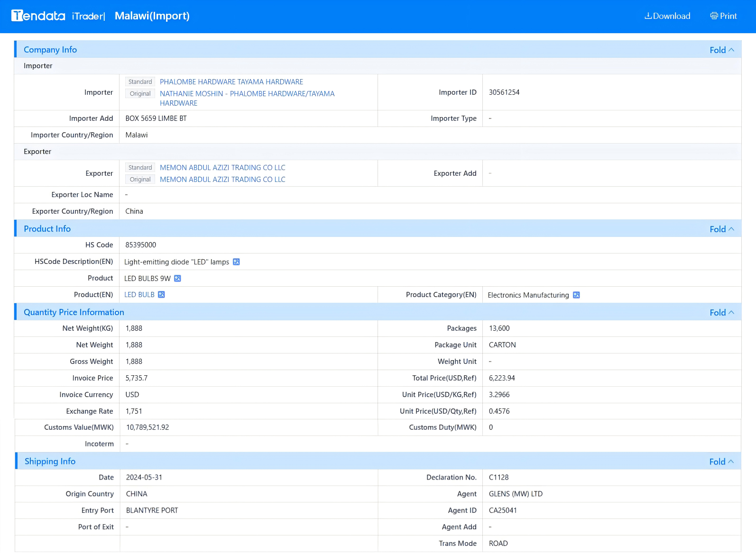Click translate icon next to LED BULB
The image size is (756, 553).
point(161,295)
